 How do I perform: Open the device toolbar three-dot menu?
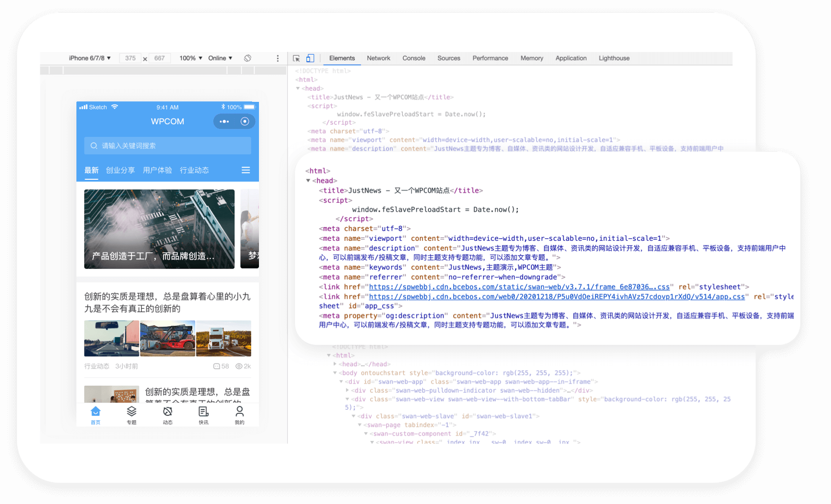(278, 58)
